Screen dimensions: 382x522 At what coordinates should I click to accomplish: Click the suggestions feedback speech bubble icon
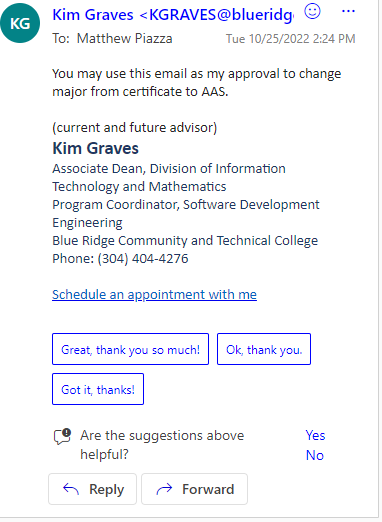pyautogui.click(x=62, y=437)
